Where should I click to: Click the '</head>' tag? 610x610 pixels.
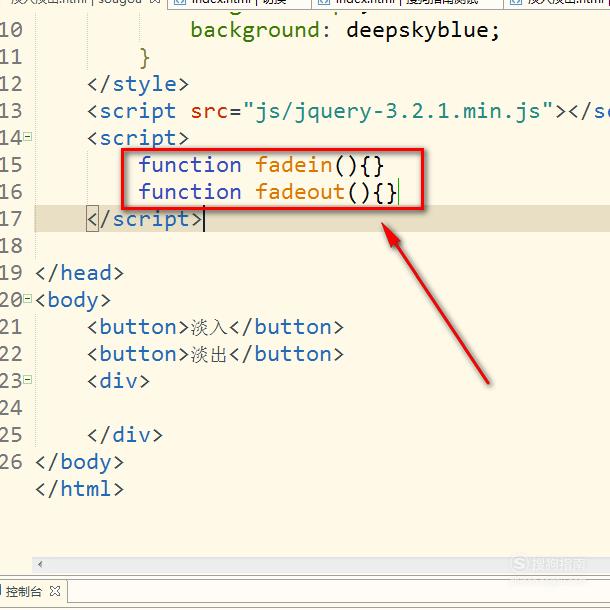coord(79,273)
